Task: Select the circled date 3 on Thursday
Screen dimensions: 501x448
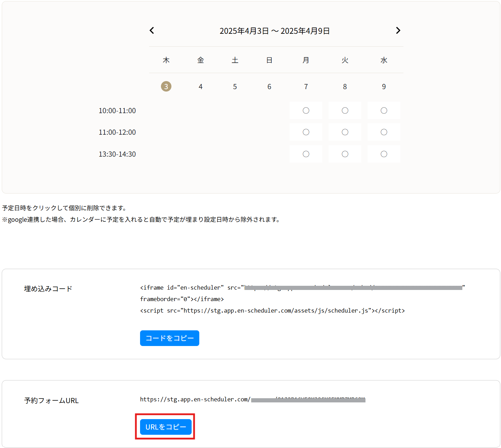Action: (x=166, y=86)
